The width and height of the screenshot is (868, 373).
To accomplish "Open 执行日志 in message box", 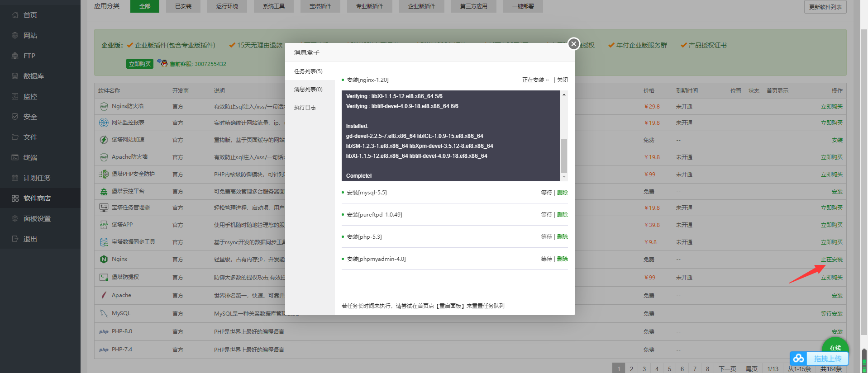I will click(310, 107).
